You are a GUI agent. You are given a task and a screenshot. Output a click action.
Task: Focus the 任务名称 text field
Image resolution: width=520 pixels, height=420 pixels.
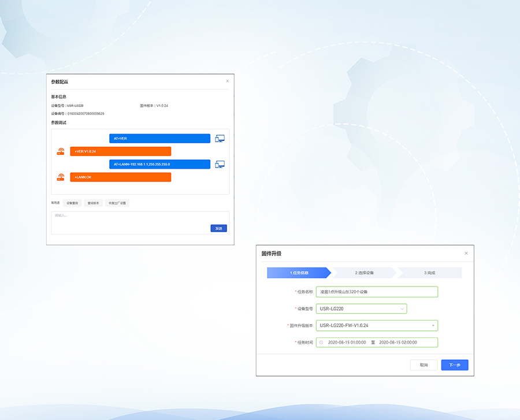377,292
